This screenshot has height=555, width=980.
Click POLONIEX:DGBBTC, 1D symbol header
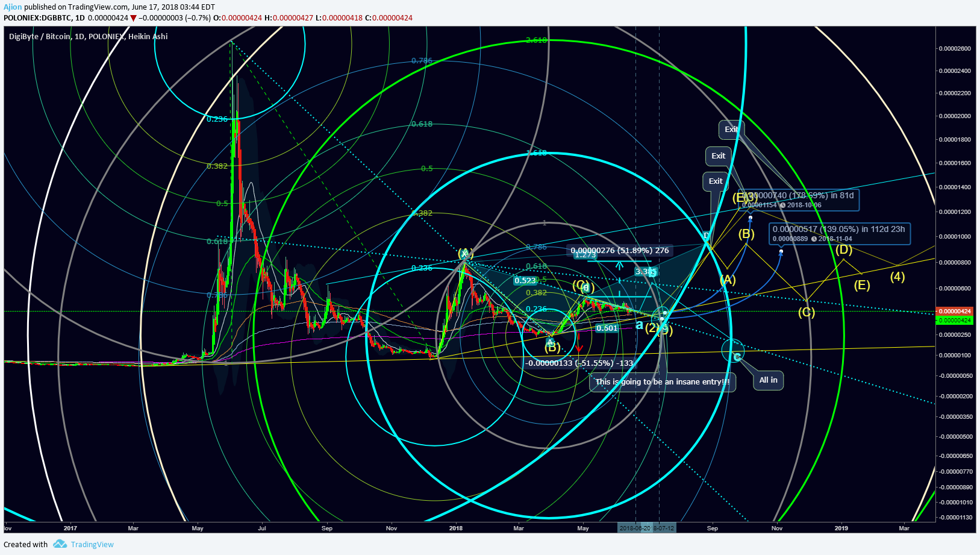pos(44,18)
